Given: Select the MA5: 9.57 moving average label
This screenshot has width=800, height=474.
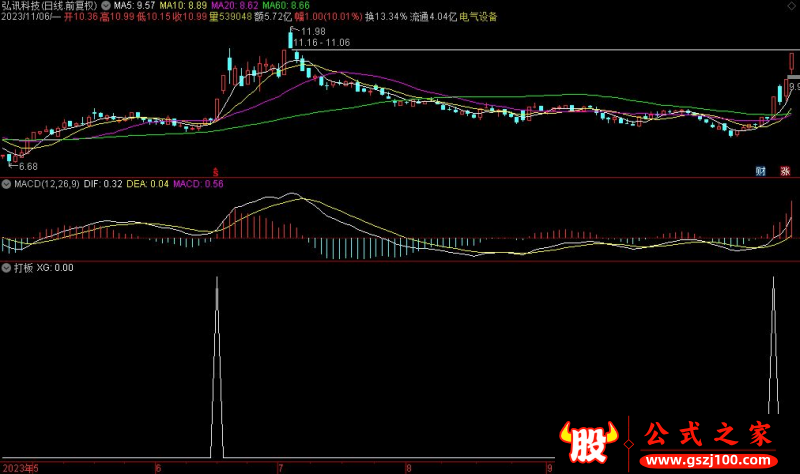Looking at the screenshot, I should [134, 6].
